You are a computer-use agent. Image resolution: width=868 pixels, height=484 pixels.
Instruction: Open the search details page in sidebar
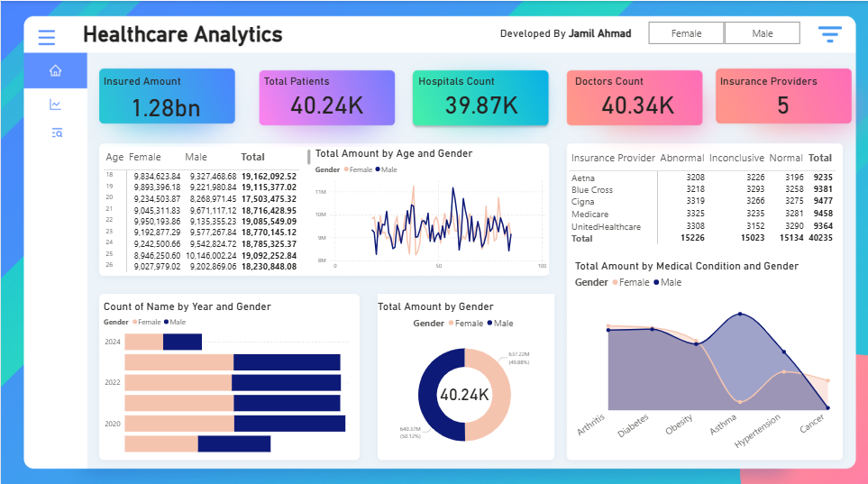point(56,132)
